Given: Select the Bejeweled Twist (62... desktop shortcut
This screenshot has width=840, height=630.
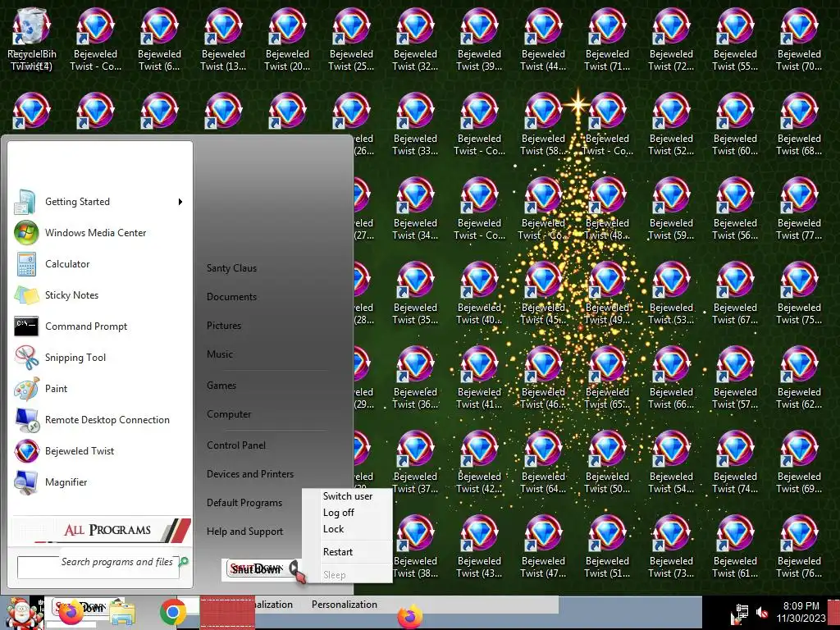Looking at the screenshot, I should tap(799, 378).
